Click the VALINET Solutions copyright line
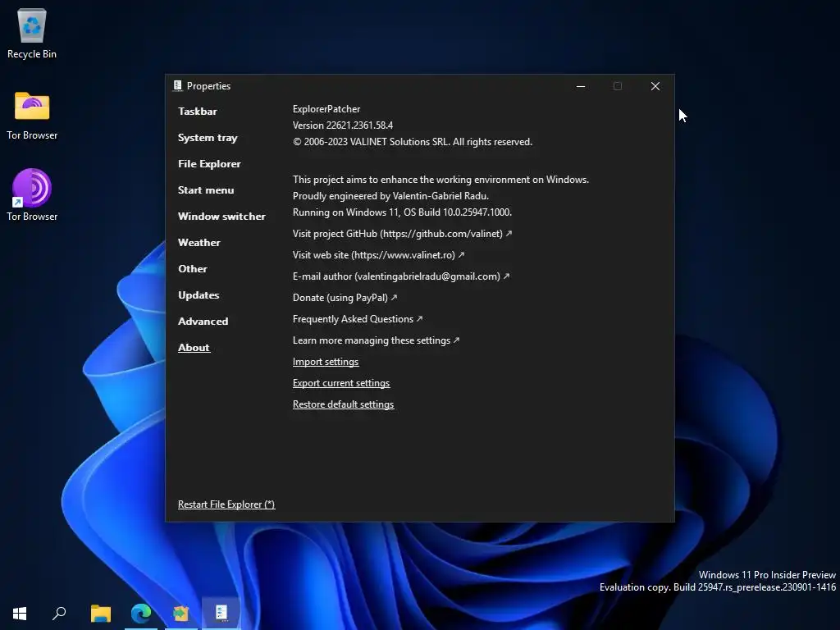840x630 pixels. (412, 142)
